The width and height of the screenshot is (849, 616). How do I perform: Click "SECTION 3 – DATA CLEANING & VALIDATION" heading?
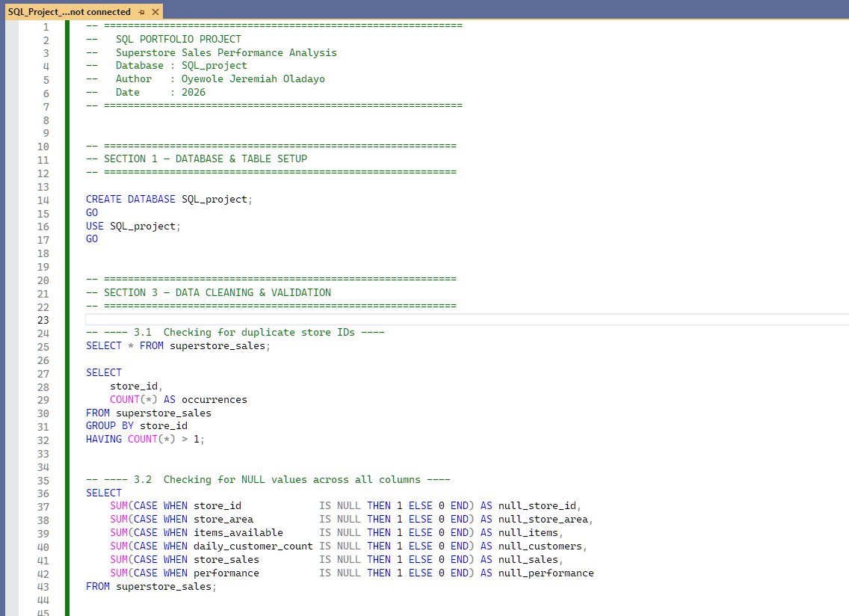(x=217, y=292)
